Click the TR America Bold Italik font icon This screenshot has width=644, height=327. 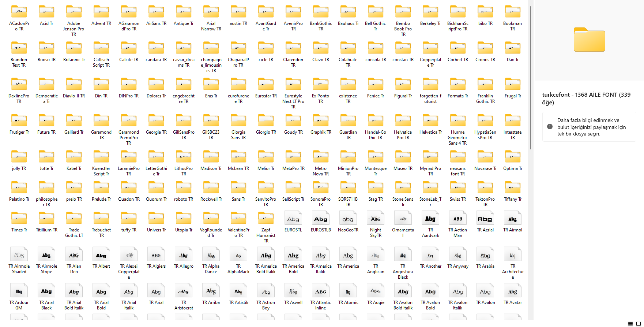pos(266,254)
